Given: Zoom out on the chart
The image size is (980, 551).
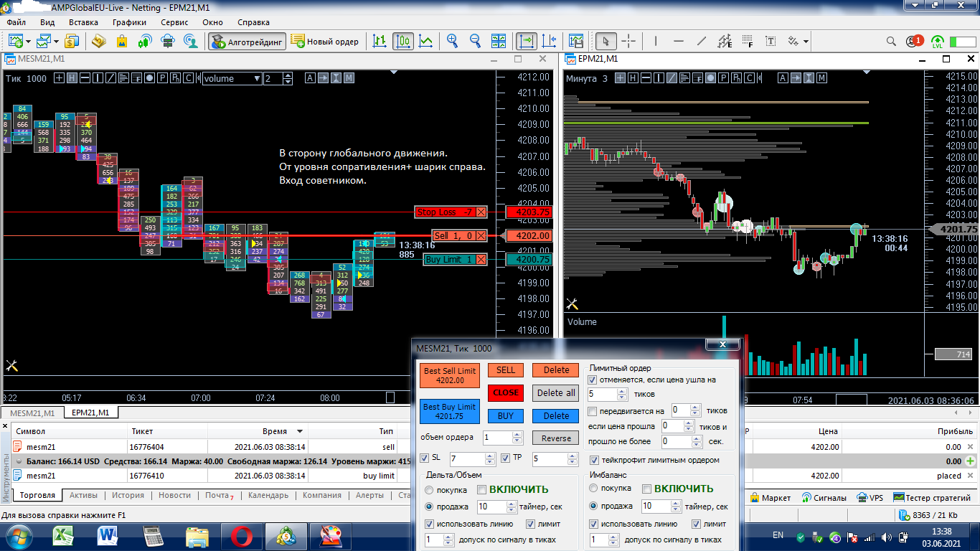Looking at the screenshot, I should coord(474,41).
